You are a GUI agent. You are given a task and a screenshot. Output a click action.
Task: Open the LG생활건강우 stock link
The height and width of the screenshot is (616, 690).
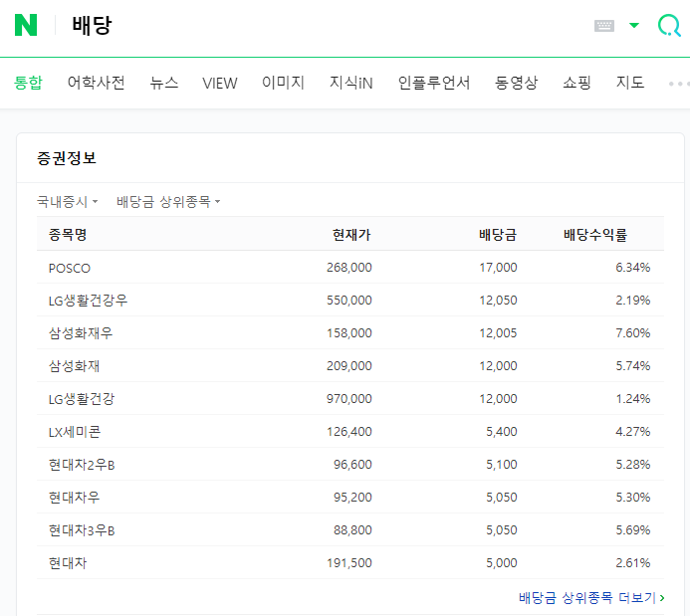point(88,301)
